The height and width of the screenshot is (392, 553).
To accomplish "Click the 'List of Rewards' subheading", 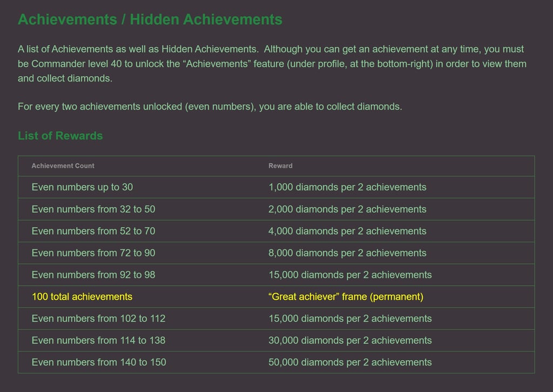I will click(60, 136).
